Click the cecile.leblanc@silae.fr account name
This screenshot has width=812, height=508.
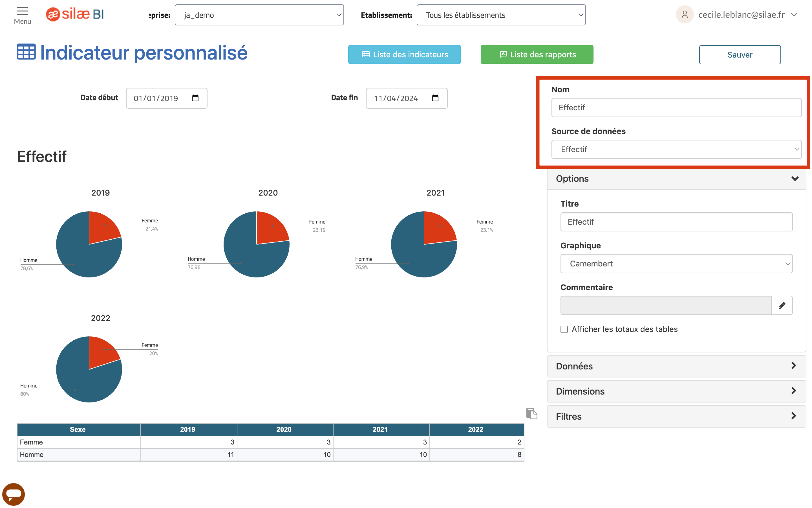point(741,15)
